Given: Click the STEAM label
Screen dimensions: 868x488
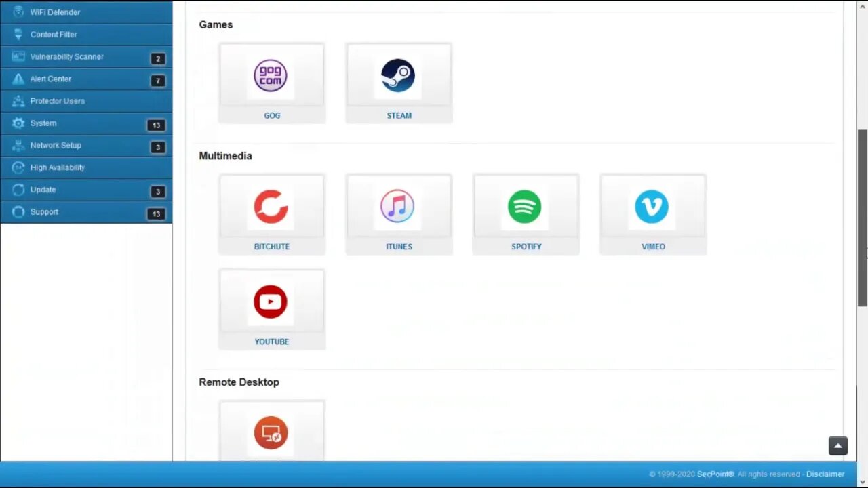Looking at the screenshot, I should click(x=399, y=115).
